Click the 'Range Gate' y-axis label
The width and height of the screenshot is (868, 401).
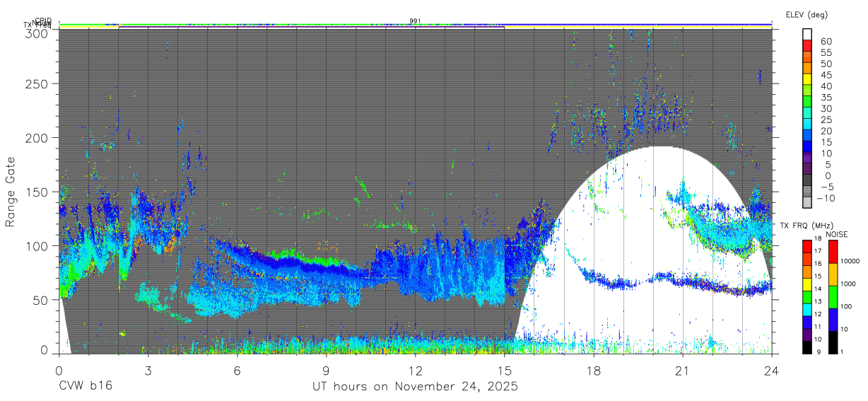click(11, 192)
